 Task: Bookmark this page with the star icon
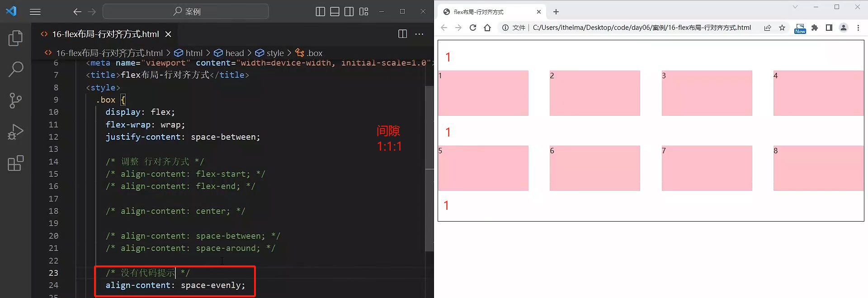pyautogui.click(x=782, y=28)
